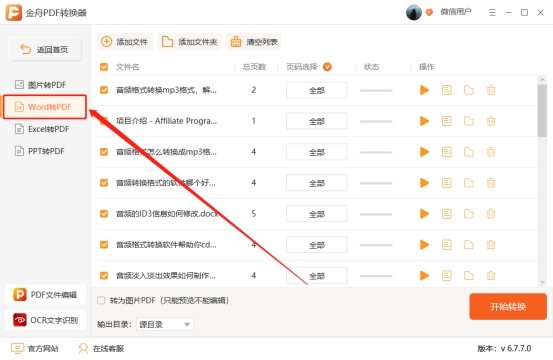The height and width of the screenshot is (360, 553).
Task: Click the scrollbar down arrow of file list
Action: tap(542, 282)
